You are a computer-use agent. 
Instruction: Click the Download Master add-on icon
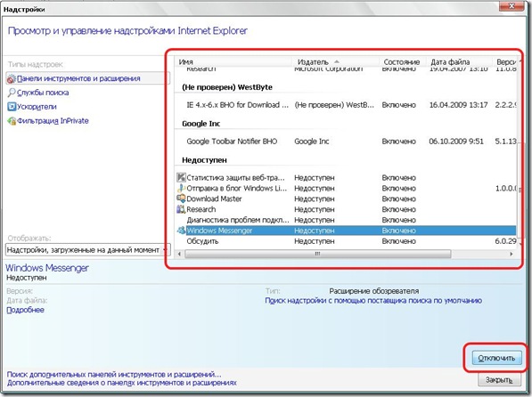pos(181,198)
